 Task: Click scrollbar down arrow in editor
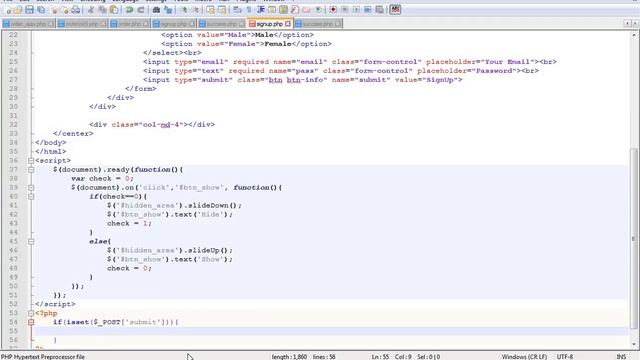[634, 344]
